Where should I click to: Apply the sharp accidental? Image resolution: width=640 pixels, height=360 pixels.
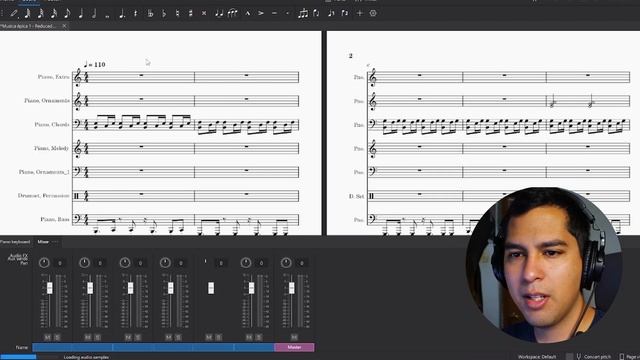click(191, 13)
